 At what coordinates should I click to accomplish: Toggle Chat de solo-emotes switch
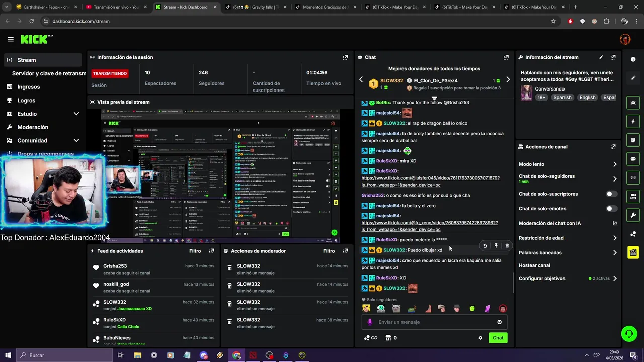tap(611, 208)
